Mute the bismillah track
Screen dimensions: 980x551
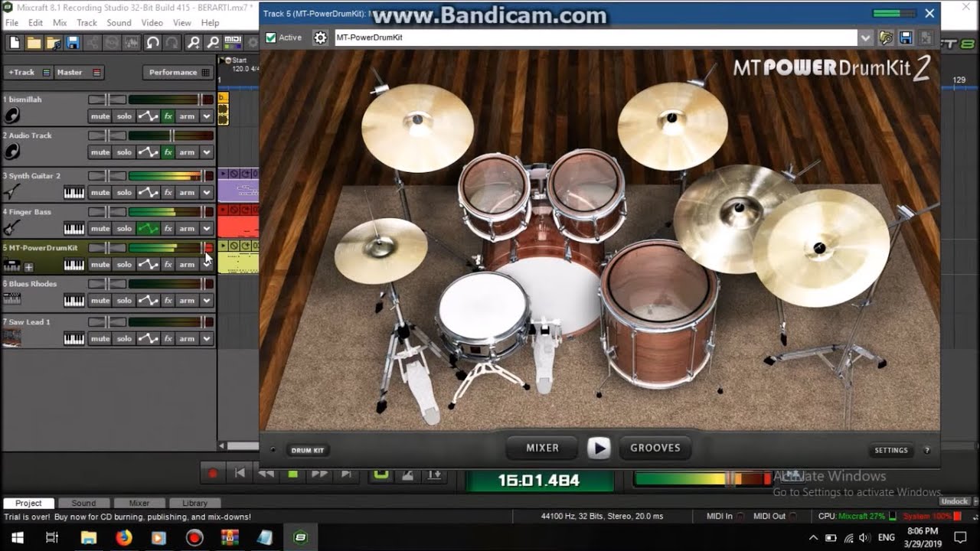coord(100,116)
